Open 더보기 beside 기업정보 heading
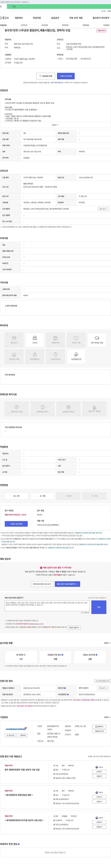The height and width of the screenshot is (868, 111). 107,717
